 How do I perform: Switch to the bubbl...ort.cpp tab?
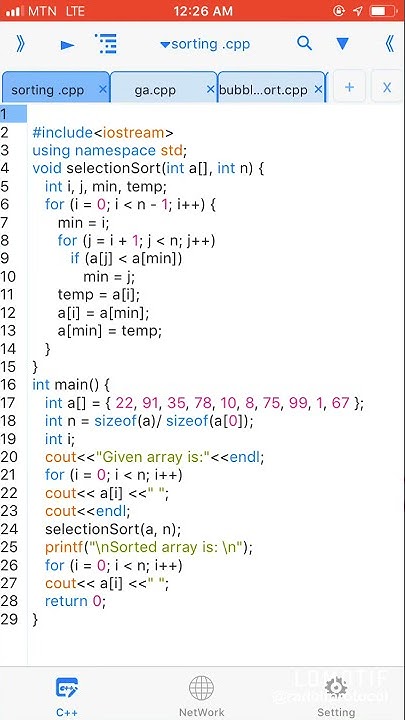263,90
